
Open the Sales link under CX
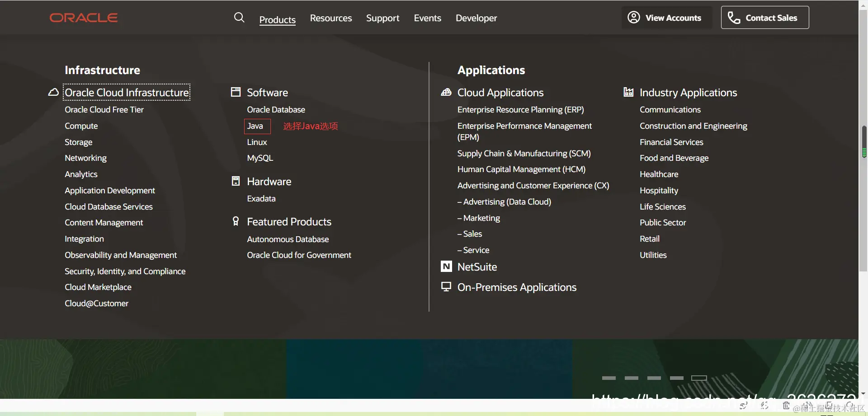[470, 234]
